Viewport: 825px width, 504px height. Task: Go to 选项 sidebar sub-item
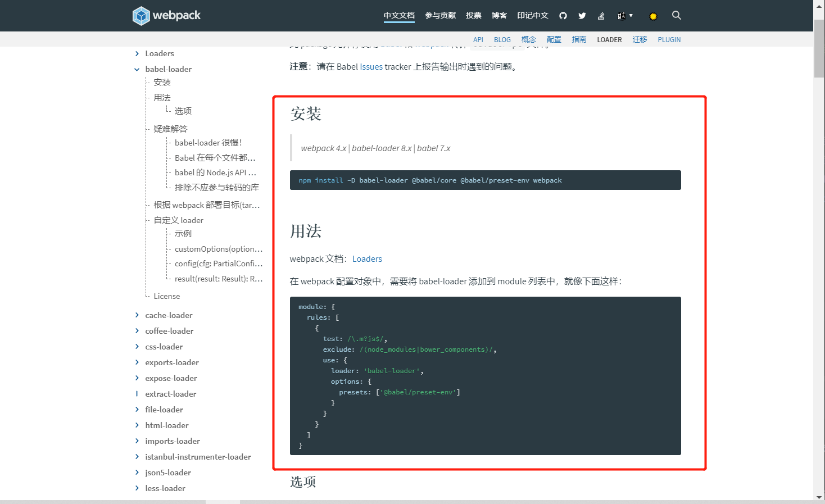183,111
